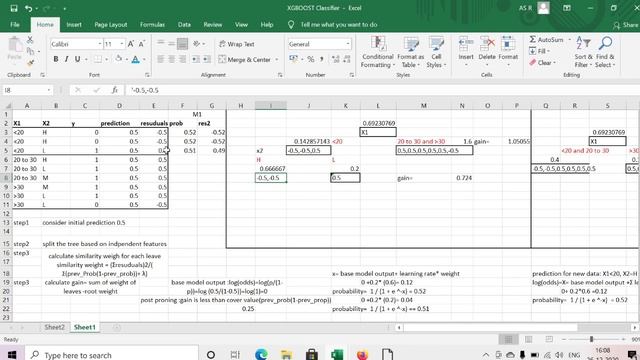Click Tell me what you want to do
The height and width of the screenshot is (360, 640).
tap(338, 25)
